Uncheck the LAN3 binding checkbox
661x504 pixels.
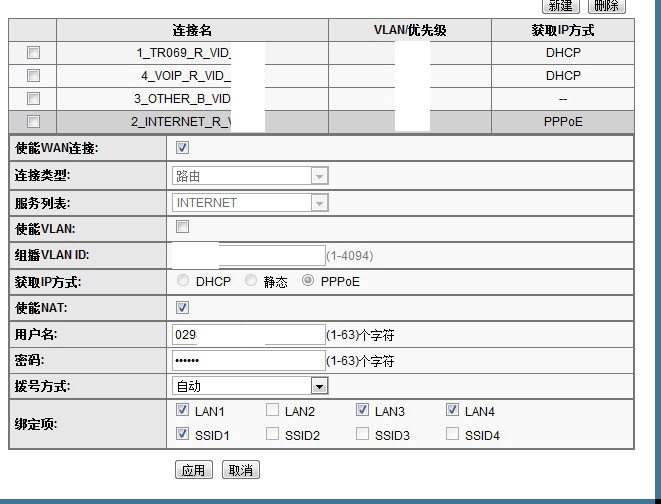(363, 410)
